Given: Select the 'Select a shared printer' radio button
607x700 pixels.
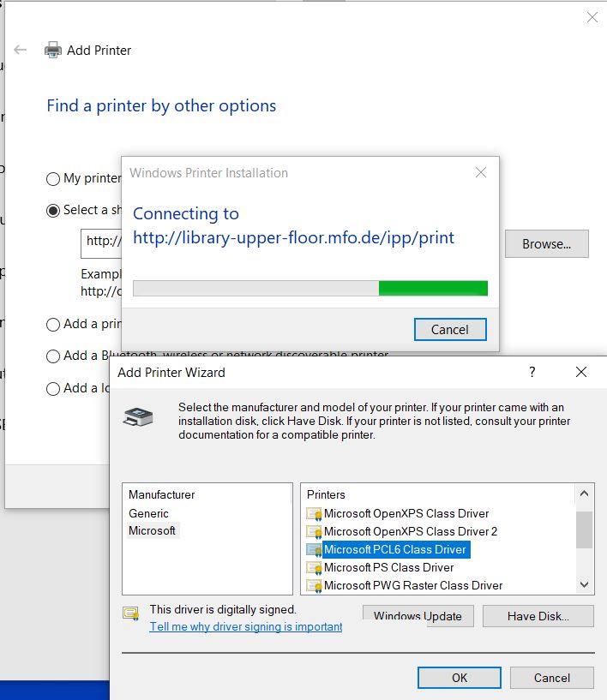Looking at the screenshot, I should [x=52, y=211].
